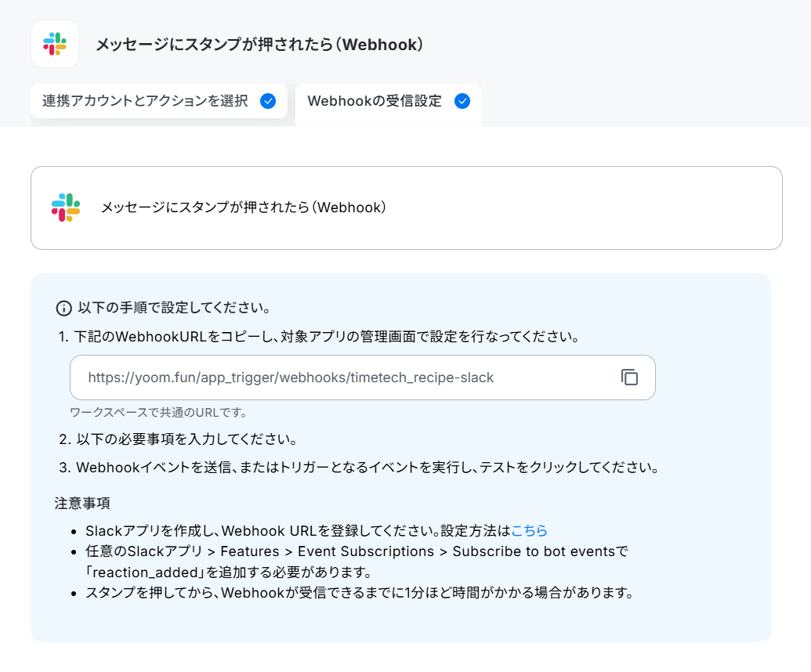Viewport: 811px width, 672px height.
Task: Click the 以下の手順で設定してください。 heading text
Action: [174, 308]
